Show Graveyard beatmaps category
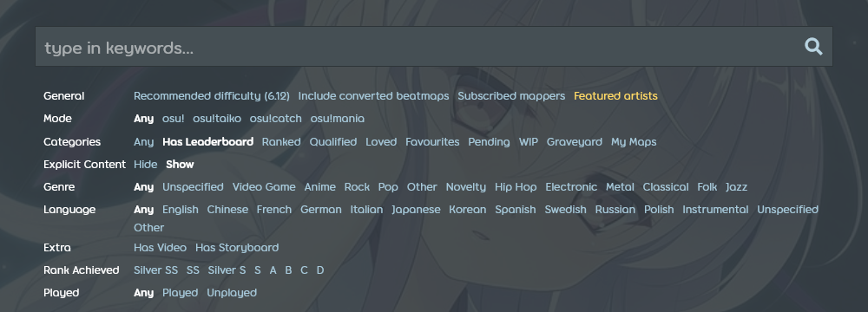 click(x=574, y=142)
